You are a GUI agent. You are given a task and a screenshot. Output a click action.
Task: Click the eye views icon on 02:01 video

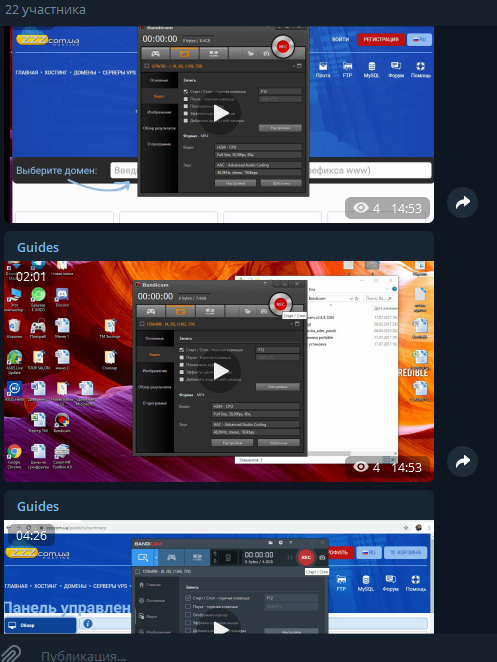361,467
